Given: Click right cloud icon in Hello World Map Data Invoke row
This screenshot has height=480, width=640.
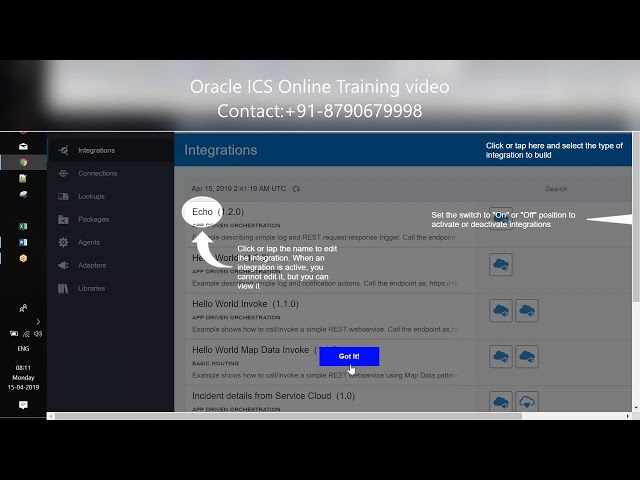Looking at the screenshot, I should tap(527, 357).
